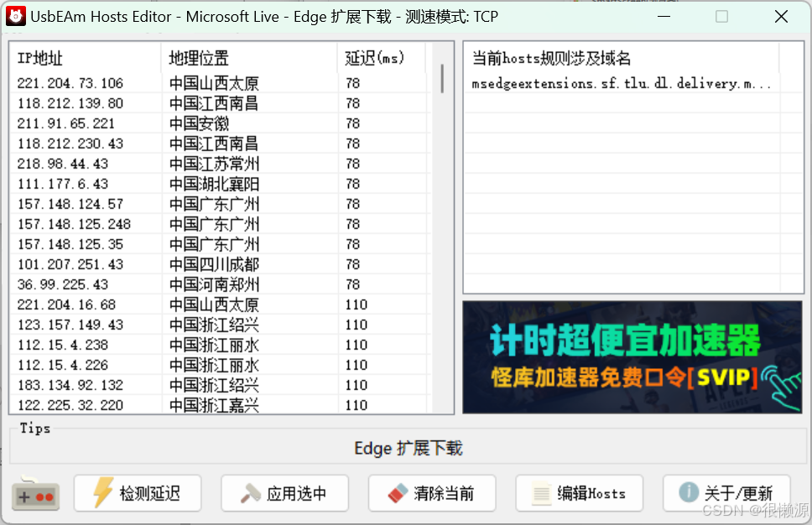Sort by IP地址 column header
Screen dimensions: 812x525
(86, 58)
